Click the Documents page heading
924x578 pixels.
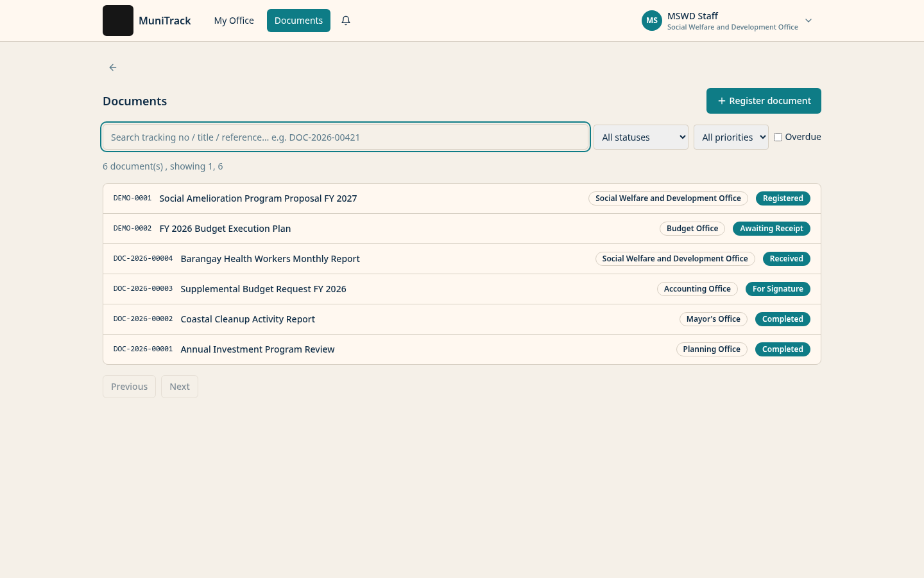click(x=135, y=101)
